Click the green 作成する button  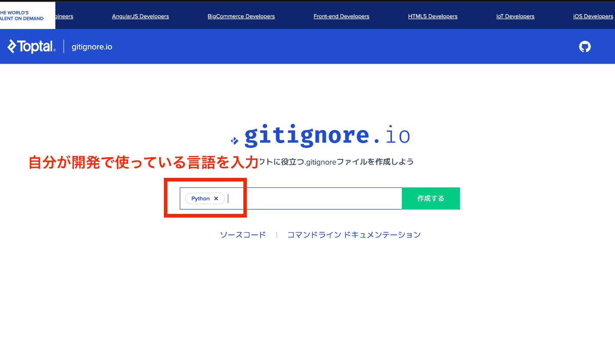click(x=430, y=198)
